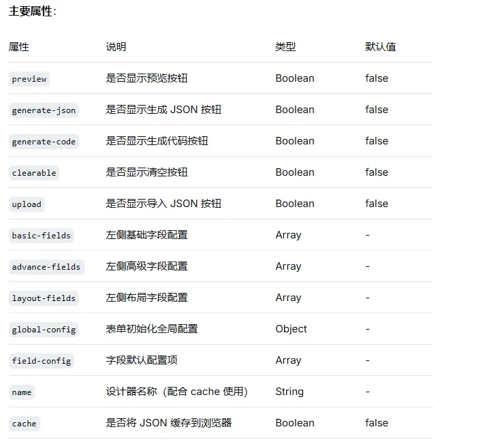Select the cache attribute tag
The height and width of the screenshot is (440, 504).
pos(25,424)
